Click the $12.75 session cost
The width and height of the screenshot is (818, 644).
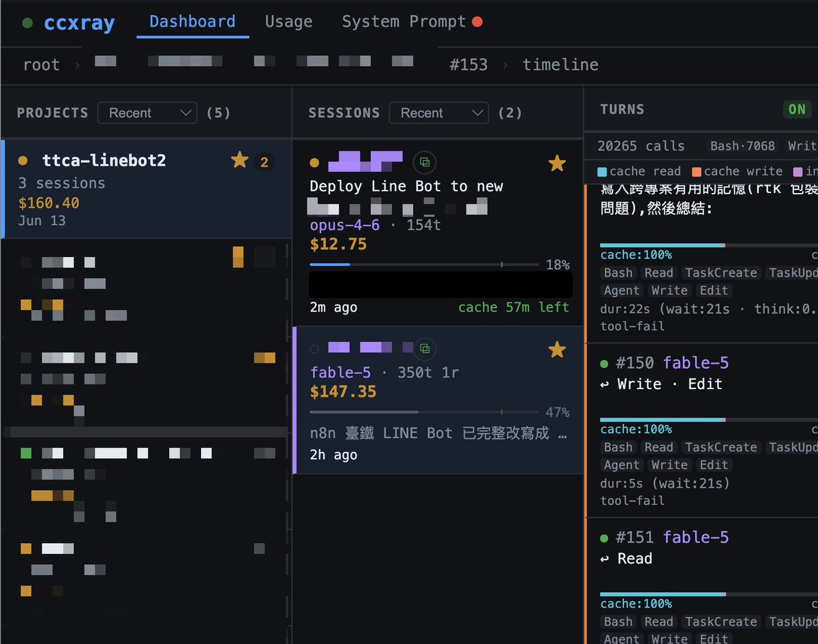338,244
